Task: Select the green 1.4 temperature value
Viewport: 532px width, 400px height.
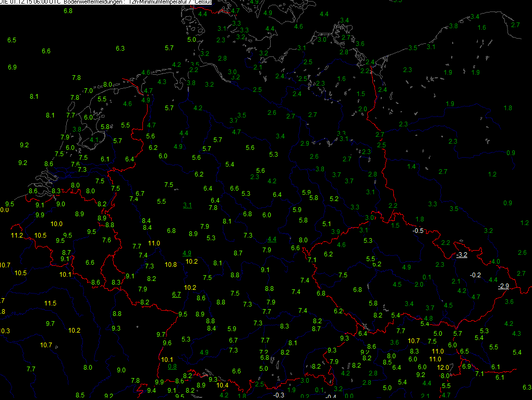Action: click(412, 167)
